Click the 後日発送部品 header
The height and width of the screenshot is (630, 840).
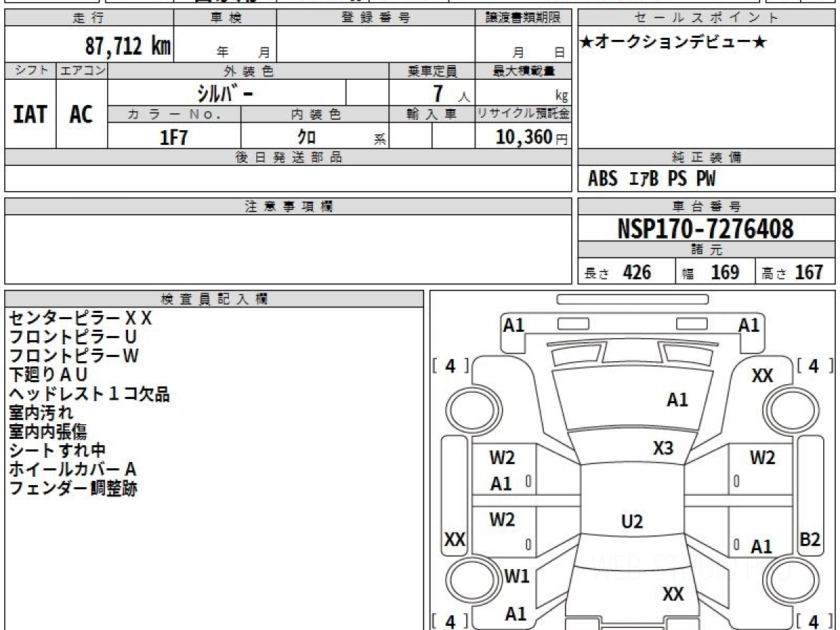click(288, 157)
